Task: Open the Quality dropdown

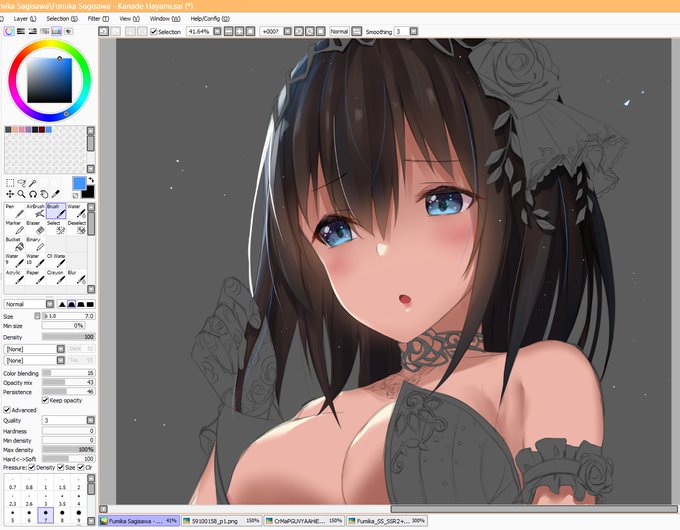Action: (x=91, y=420)
